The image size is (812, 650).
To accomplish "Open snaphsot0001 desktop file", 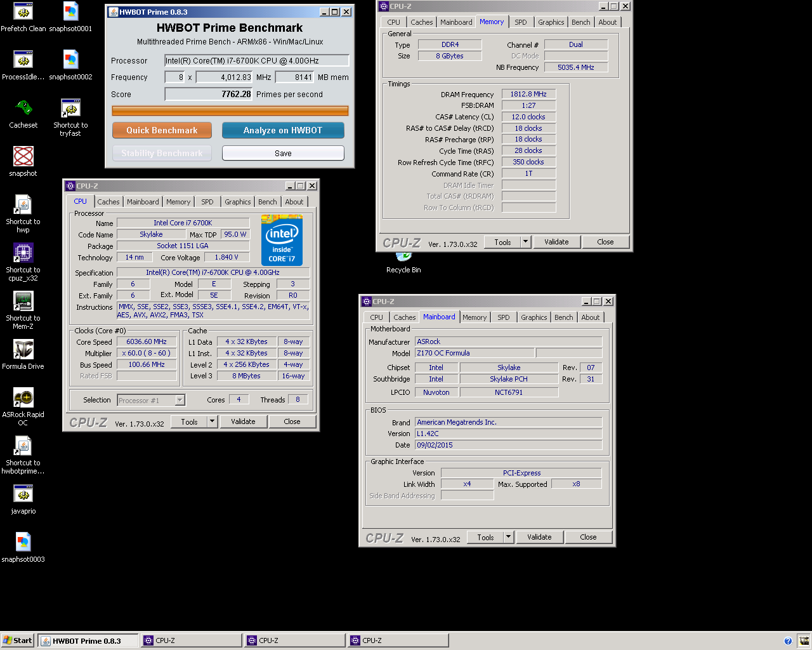I will [70, 17].
